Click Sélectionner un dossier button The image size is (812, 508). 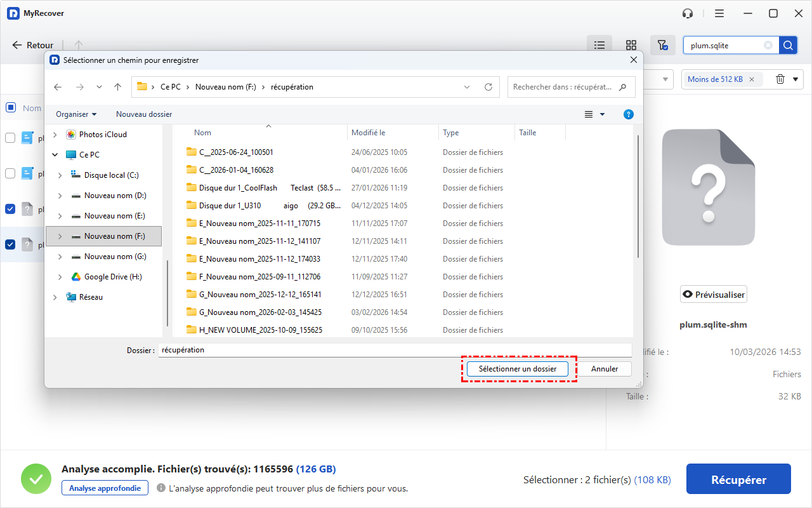coord(517,369)
